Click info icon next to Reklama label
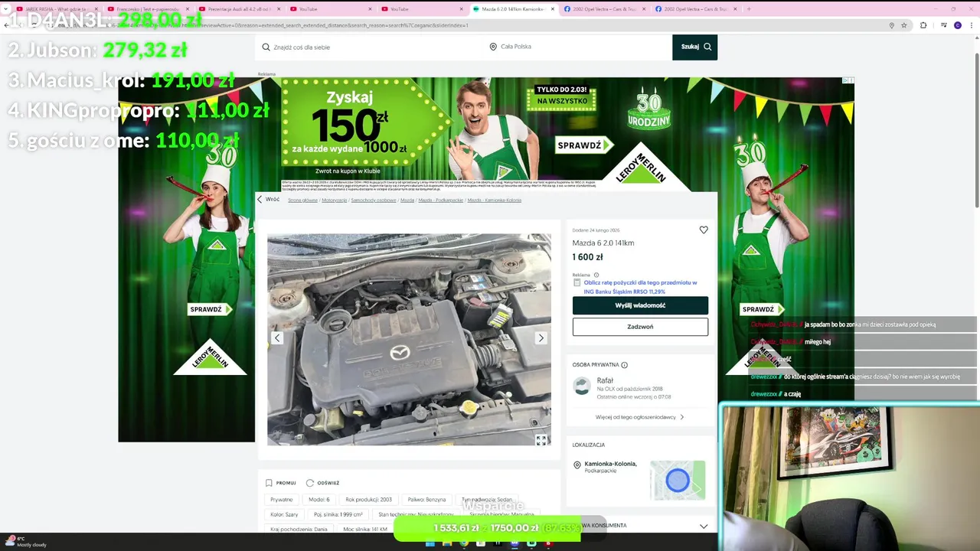The height and width of the screenshot is (551, 980). (x=596, y=275)
